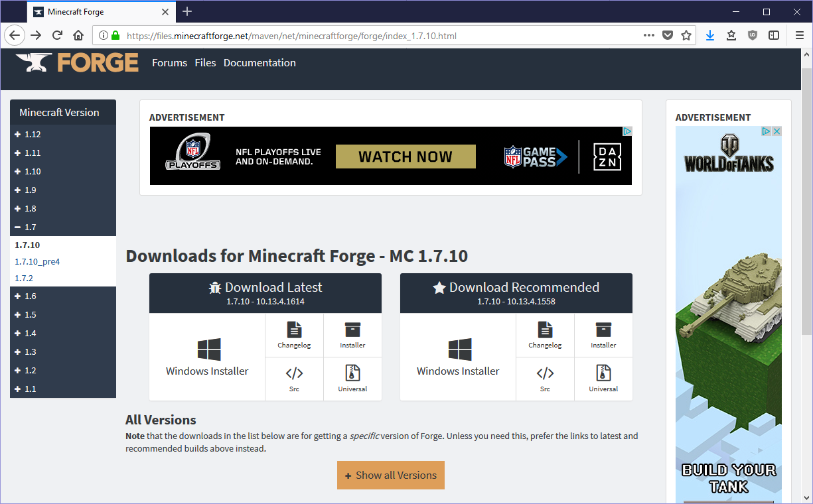Expand the 1.10 version group

pyautogui.click(x=63, y=171)
